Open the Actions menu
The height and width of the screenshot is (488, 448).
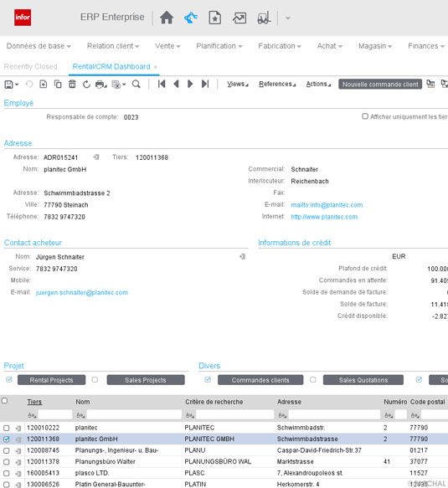coord(318,84)
